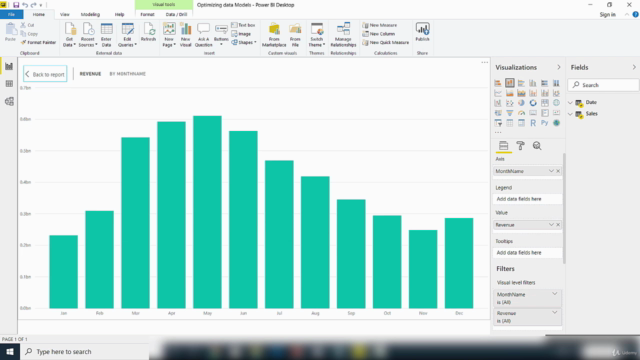Click the Ask A Question icon
Image resolution: width=640 pixels, height=360 pixels.
pos(203,34)
